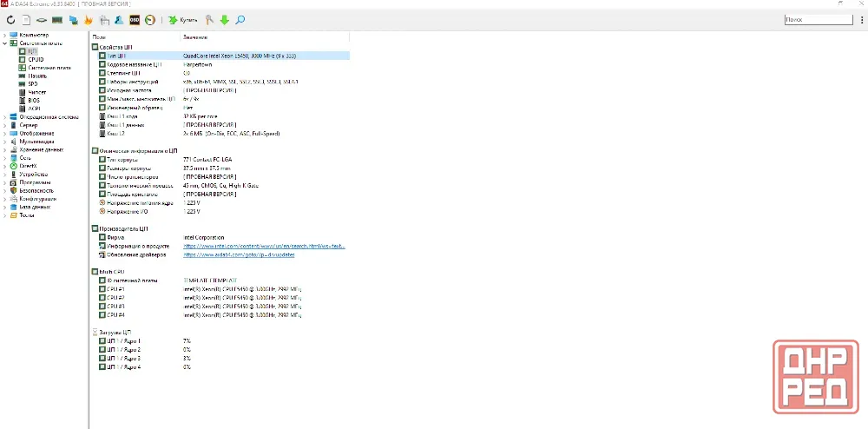
Task: Click the blue user figure toolbar icon
Action: pos(118,20)
